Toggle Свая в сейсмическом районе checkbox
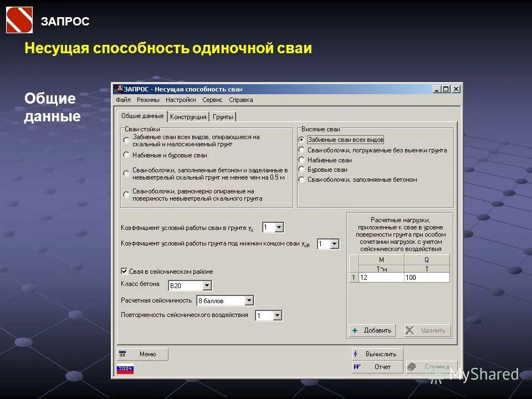532x399 pixels. pos(124,271)
